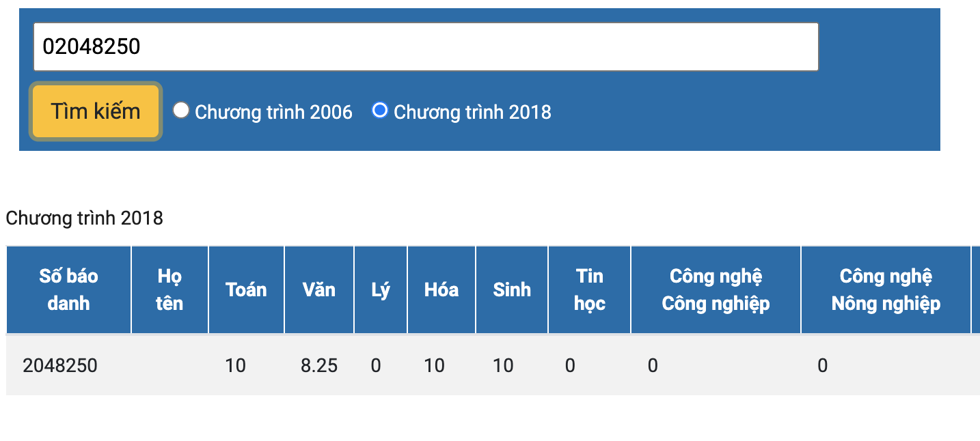Click the Văn column header
This screenshot has width=980, height=441.
point(319,289)
